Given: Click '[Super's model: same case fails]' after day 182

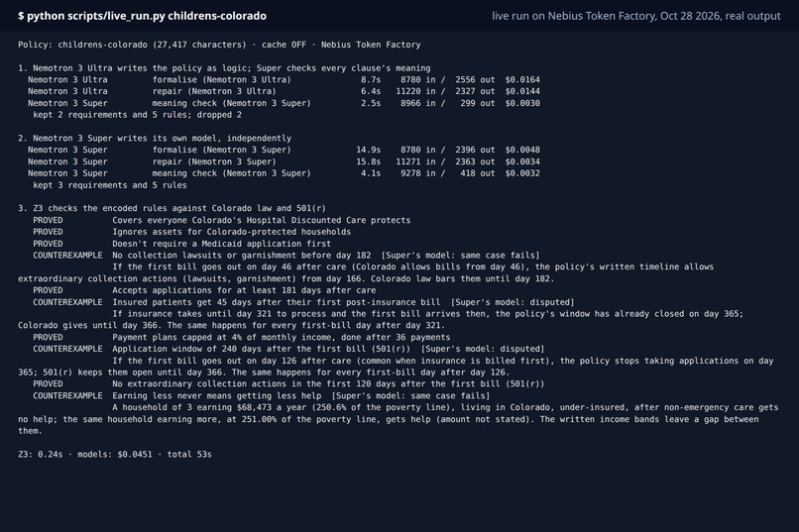Looking at the screenshot, I should [x=460, y=256].
